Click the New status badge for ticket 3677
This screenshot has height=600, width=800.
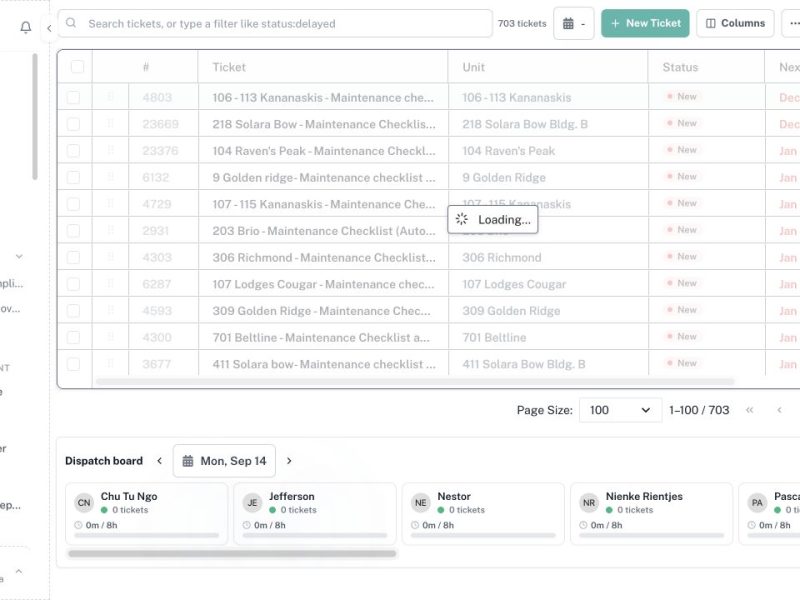click(682, 363)
